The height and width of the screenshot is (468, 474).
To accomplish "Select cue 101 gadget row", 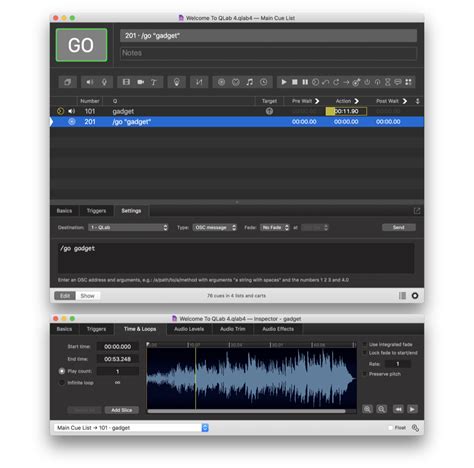I will click(x=237, y=111).
